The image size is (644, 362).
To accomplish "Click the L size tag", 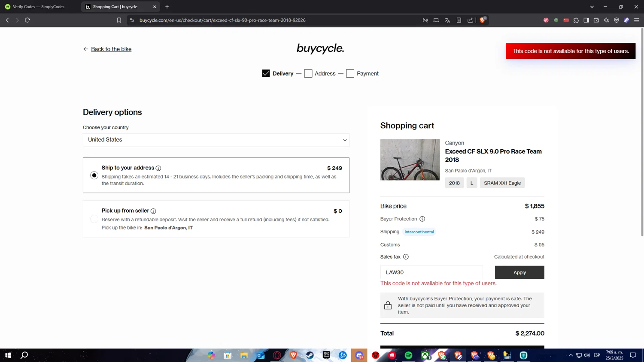I will (472, 183).
